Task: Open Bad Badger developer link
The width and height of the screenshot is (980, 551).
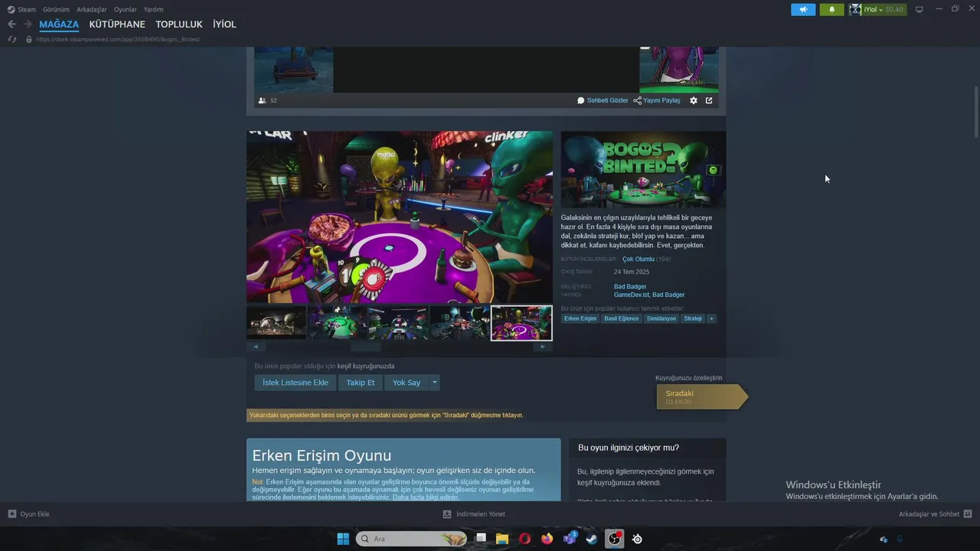Action: click(x=630, y=287)
